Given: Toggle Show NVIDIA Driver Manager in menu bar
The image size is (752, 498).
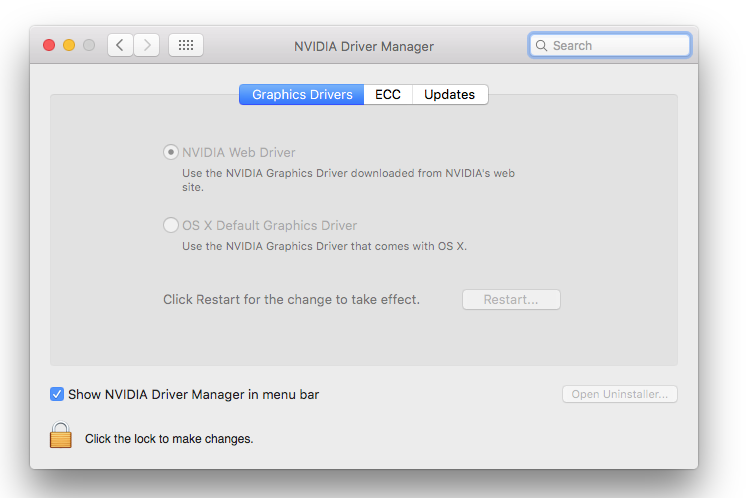Looking at the screenshot, I should point(57,394).
